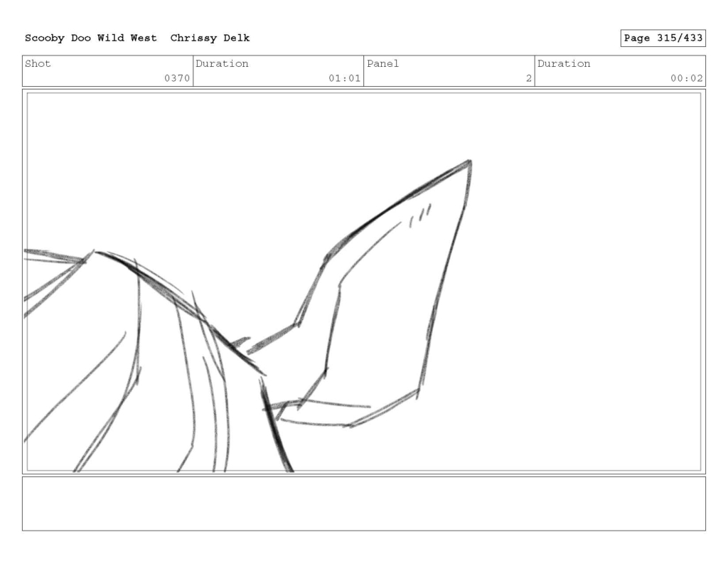Screen dimensions: 728x564
Task: Select the panel duration value '00:02'
Action: [x=687, y=78]
